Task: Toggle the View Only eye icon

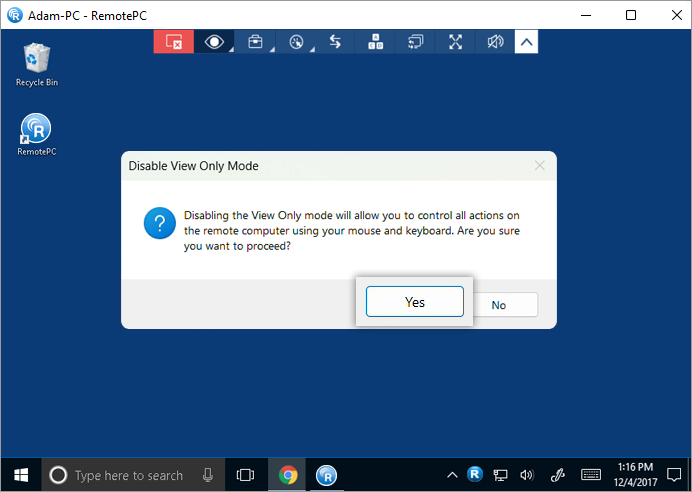Action: [x=213, y=42]
